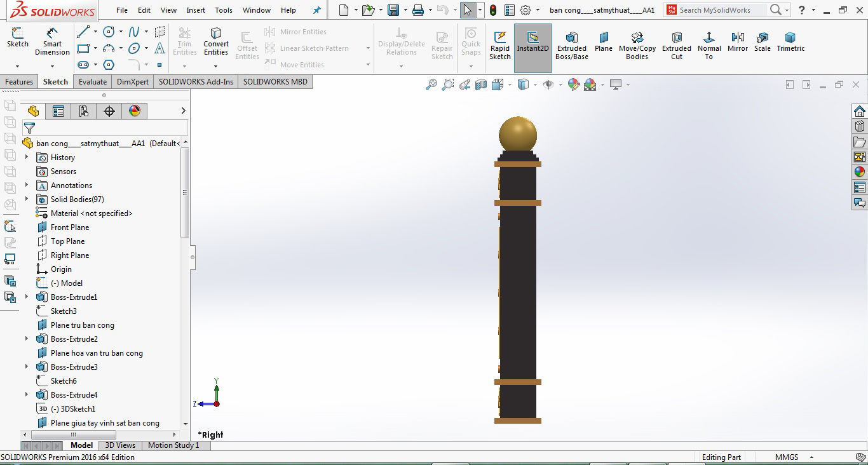Image resolution: width=868 pixels, height=465 pixels.
Task: Open the Convert Entities dropdown arrow
Action: [216, 66]
